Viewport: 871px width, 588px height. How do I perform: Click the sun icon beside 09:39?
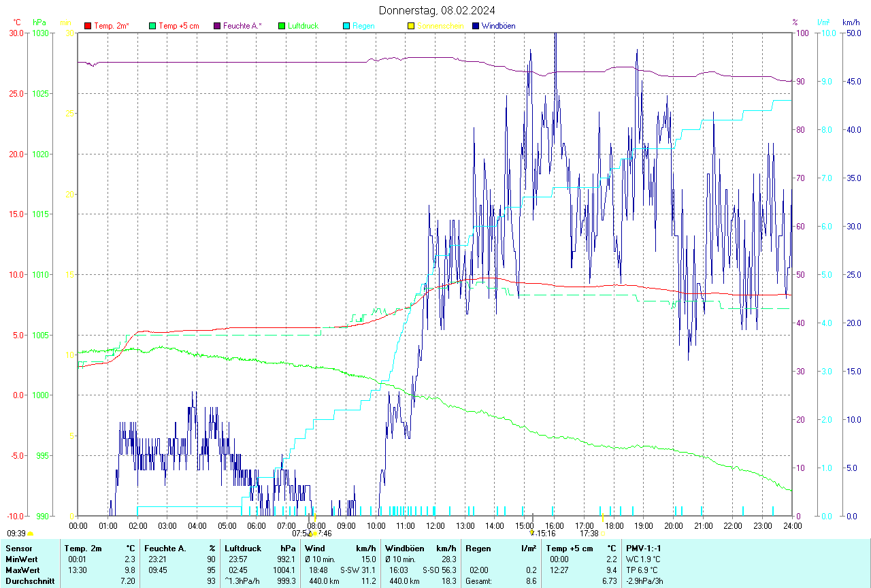click(x=31, y=534)
